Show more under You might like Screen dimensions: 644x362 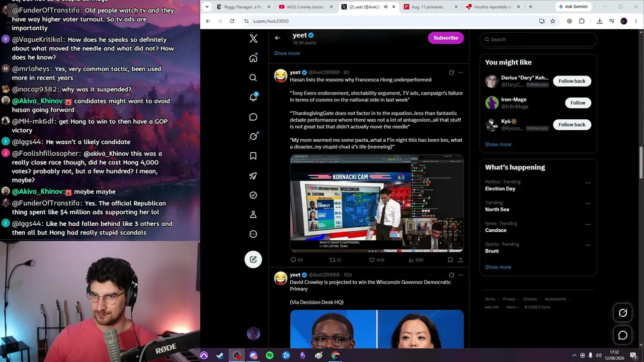click(x=498, y=144)
